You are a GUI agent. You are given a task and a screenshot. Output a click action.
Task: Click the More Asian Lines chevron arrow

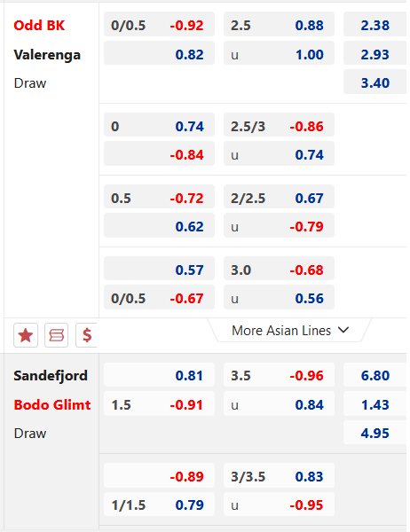point(343,330)
